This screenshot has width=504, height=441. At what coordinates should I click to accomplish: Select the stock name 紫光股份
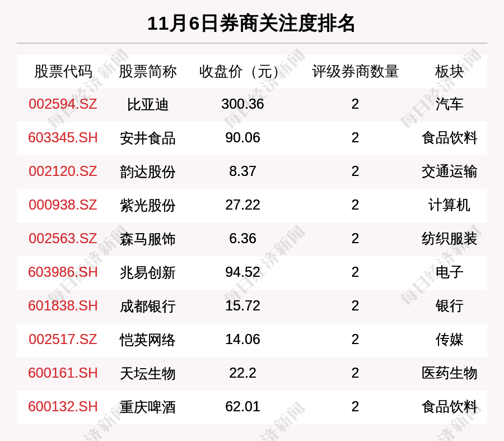[x=148, y=206]
